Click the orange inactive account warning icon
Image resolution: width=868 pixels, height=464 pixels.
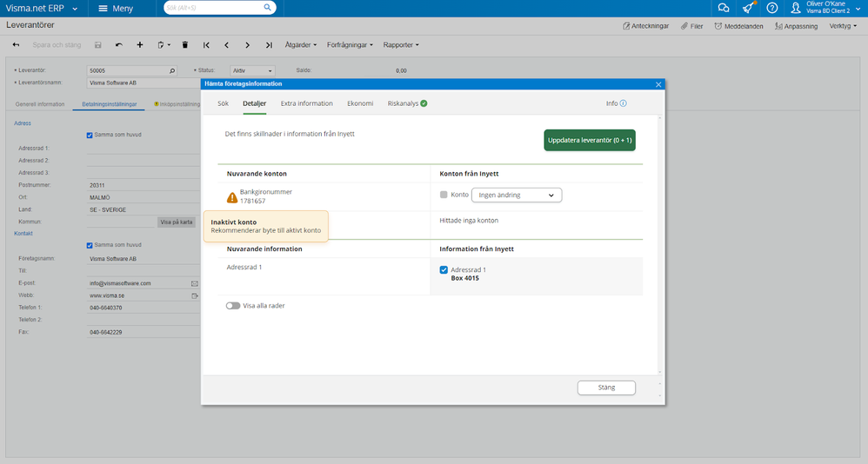(231, 197)
